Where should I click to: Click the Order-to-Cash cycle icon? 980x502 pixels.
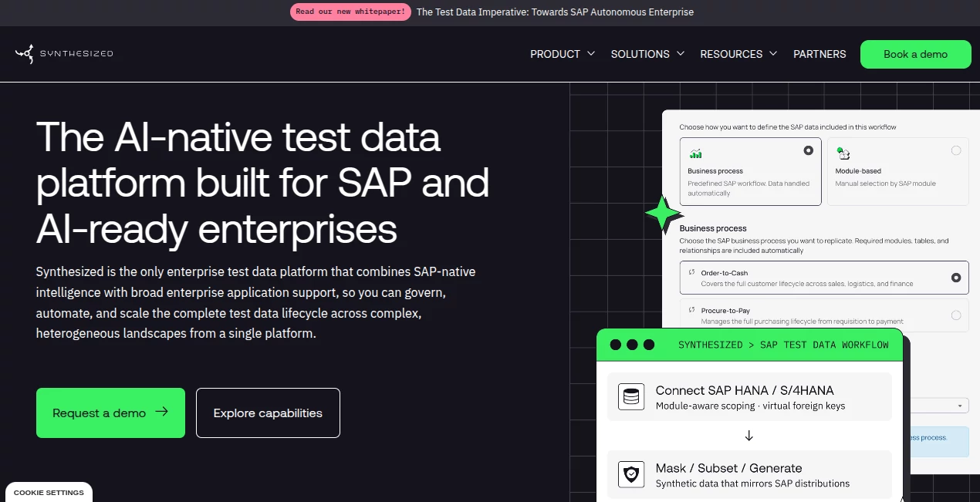[691, 272]
